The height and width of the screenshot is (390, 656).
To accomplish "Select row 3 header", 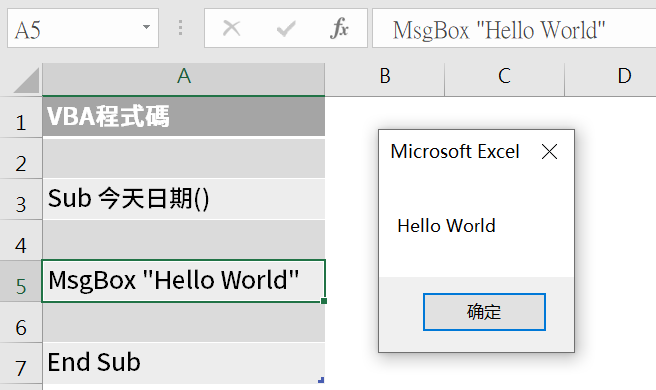I will (x=21, y=200).
